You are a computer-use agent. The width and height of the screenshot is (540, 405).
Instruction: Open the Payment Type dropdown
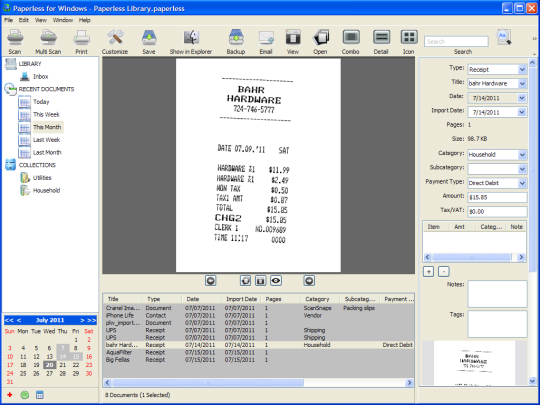522,183
